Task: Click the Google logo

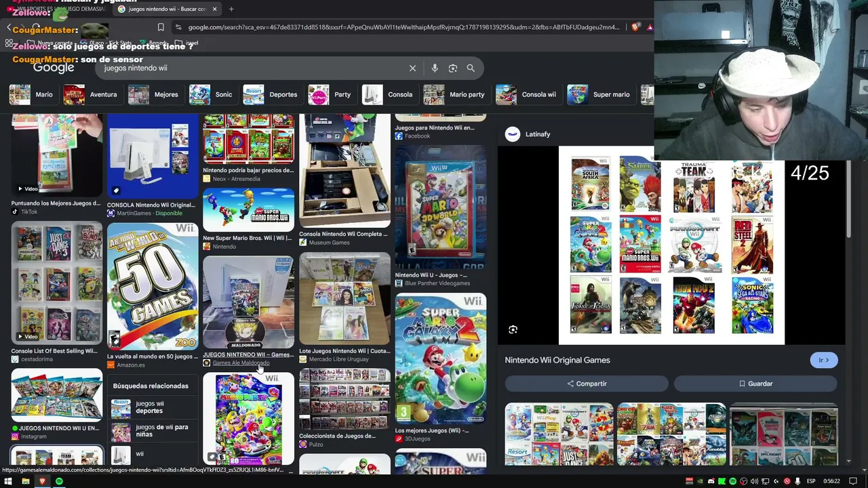Action: click(x=54, y=68)
